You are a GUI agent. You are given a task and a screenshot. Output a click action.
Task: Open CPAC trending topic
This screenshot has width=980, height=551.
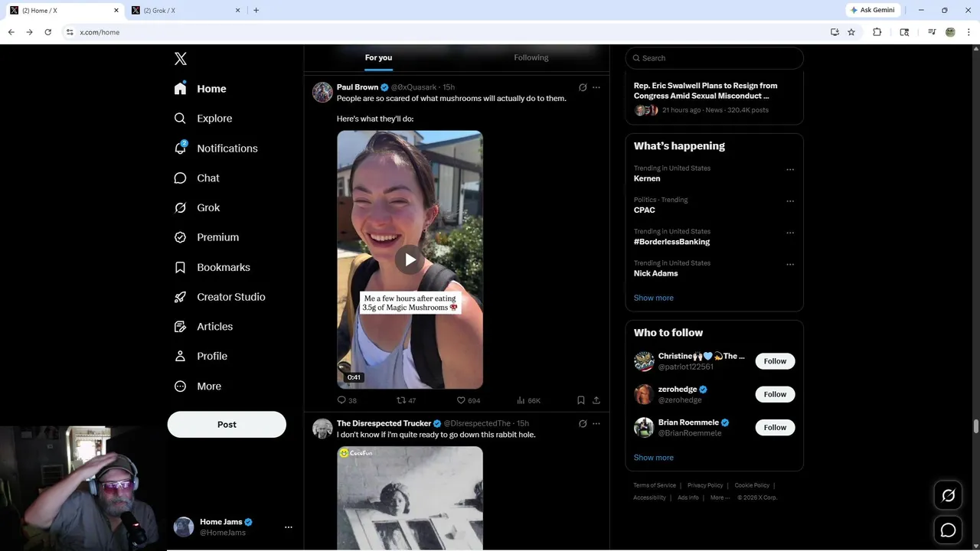pos(645,210)
